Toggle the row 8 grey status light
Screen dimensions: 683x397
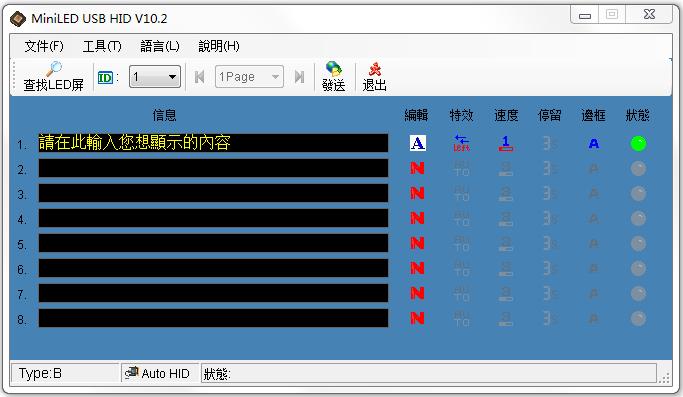tap(639, 319)
